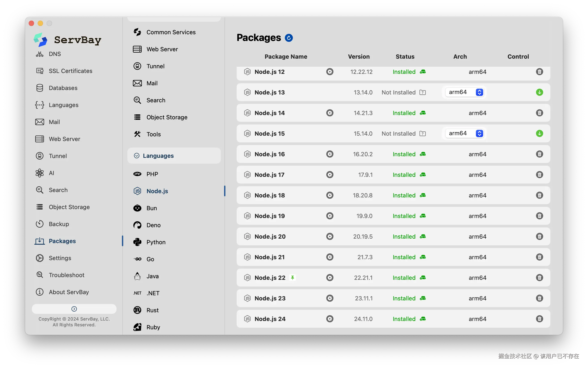
Task: Delete Node.js 12 with trash icon
Action: point(539,72)
